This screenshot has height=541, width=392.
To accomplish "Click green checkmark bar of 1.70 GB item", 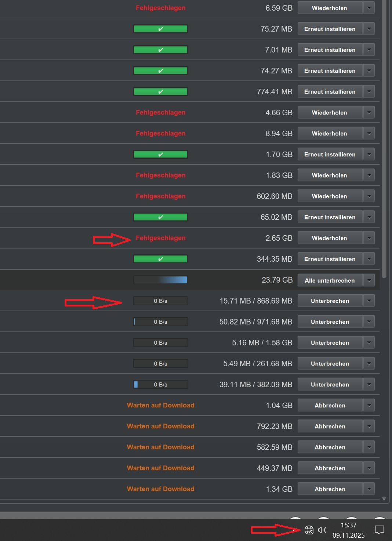I will click(x=160, y=155).
